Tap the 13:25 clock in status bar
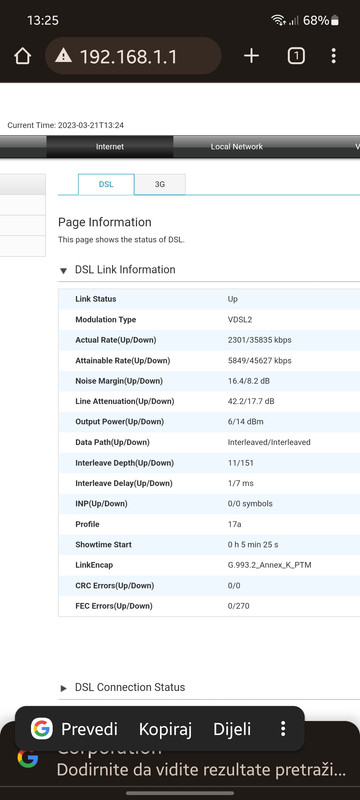 point(43,20)
